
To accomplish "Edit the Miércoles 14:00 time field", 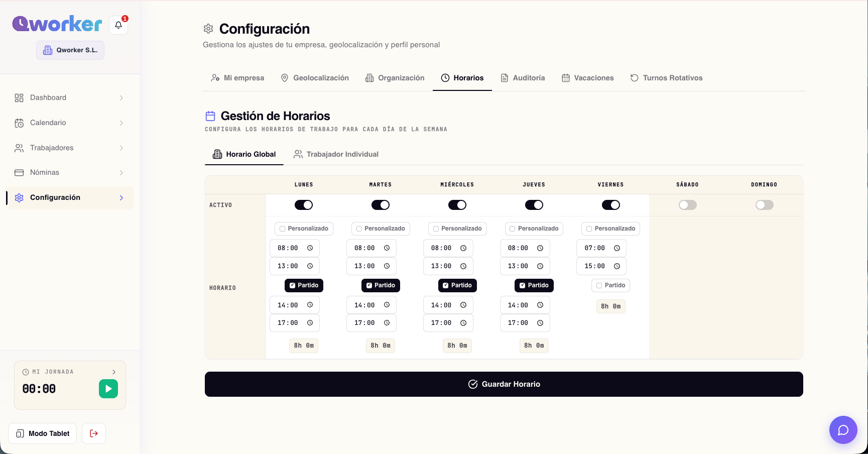I will coord(448,305).
